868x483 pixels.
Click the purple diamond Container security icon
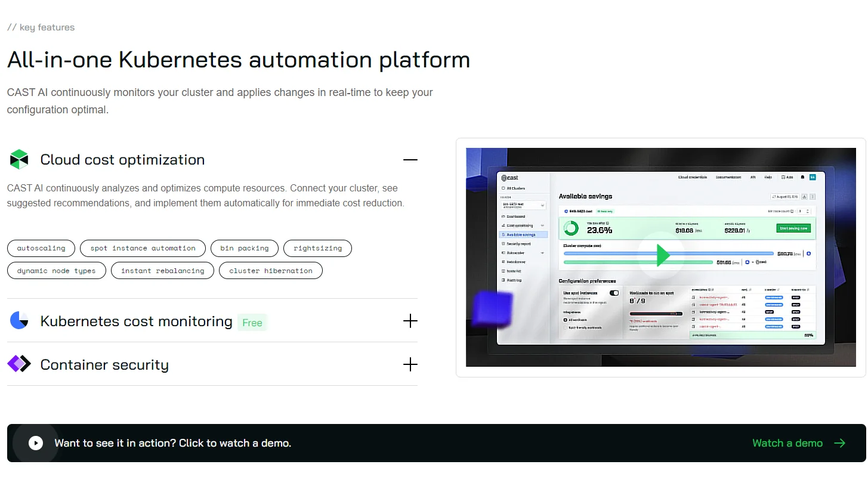pyautogui.click(x=19, y=364)
